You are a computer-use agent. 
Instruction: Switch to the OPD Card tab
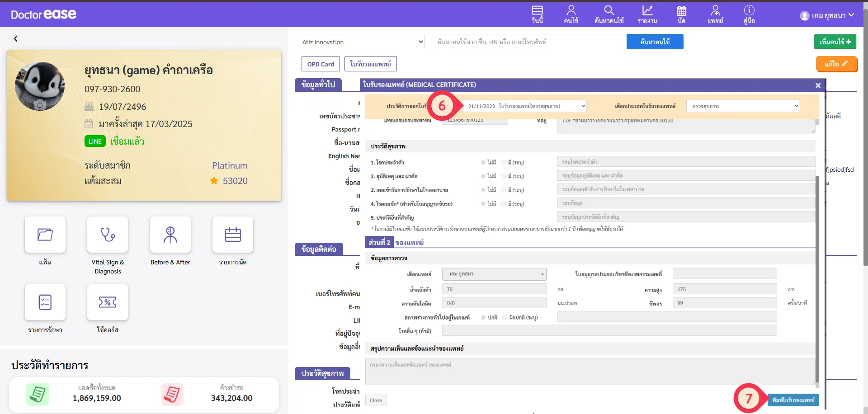[x=321, y=64]
